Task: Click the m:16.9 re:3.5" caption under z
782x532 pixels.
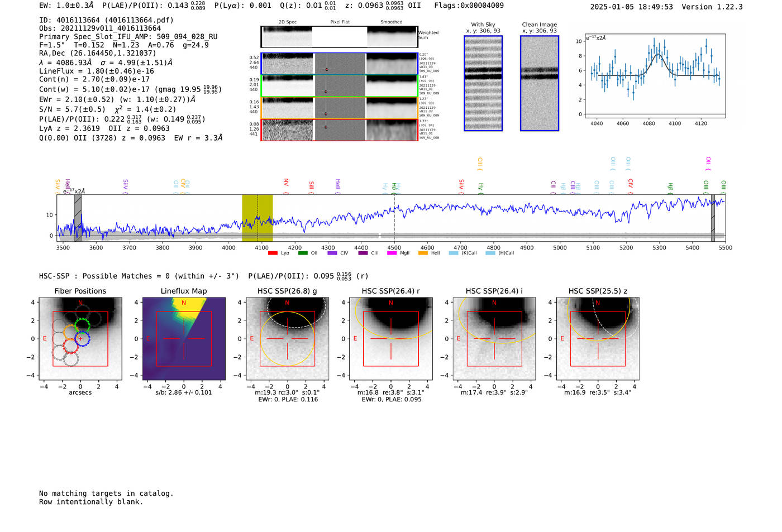Action: tap(598, 392)
